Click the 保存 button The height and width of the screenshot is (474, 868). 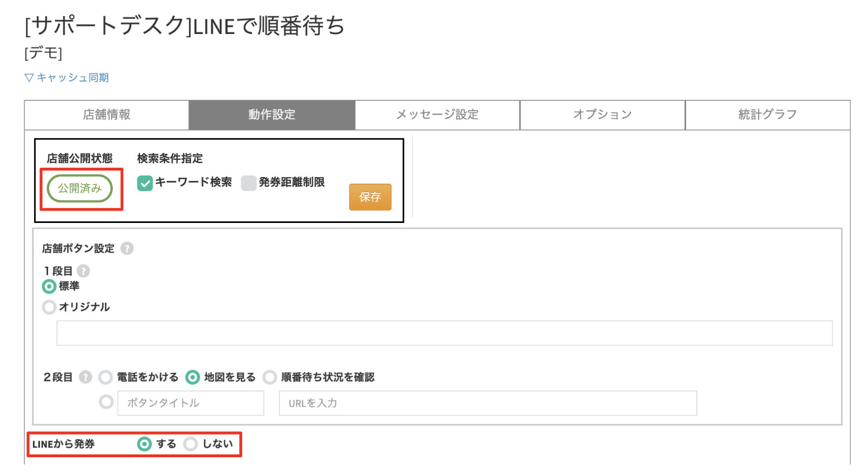point(370,197)
